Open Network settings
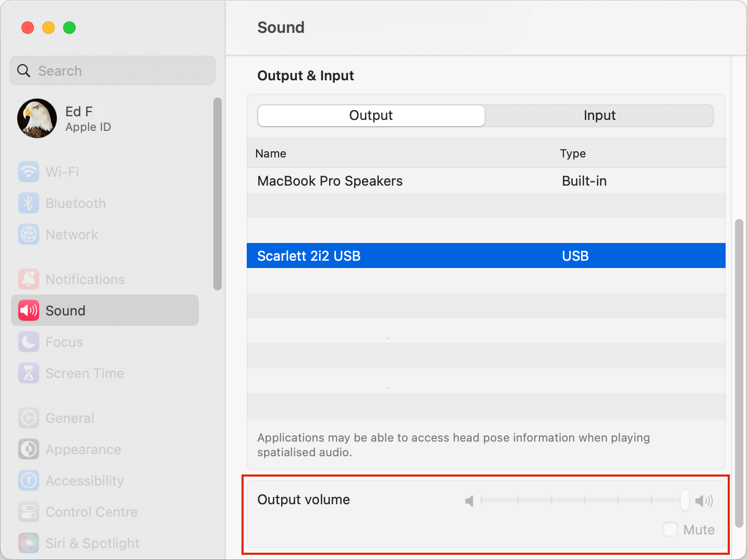The image size is (747, 560). [71, 234]
